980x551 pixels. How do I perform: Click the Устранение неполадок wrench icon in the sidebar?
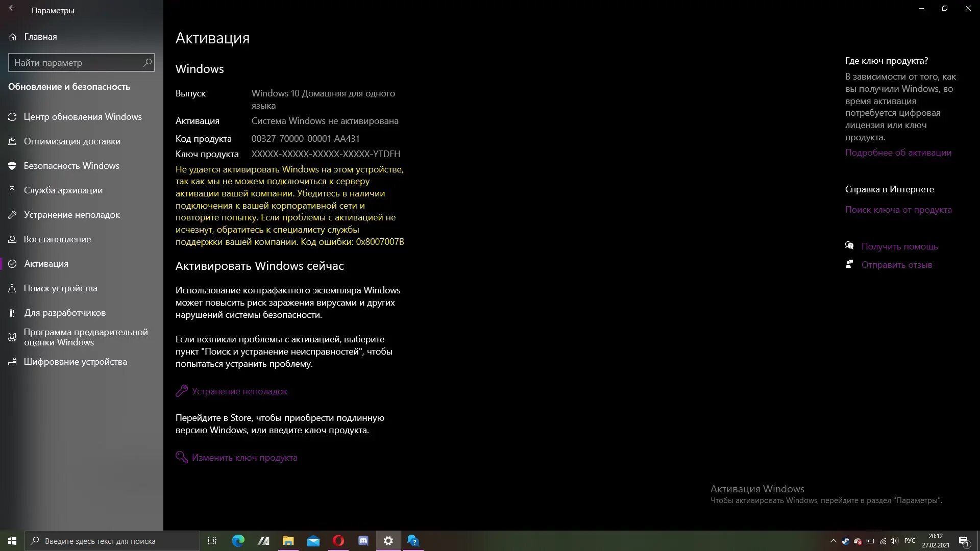13,215
